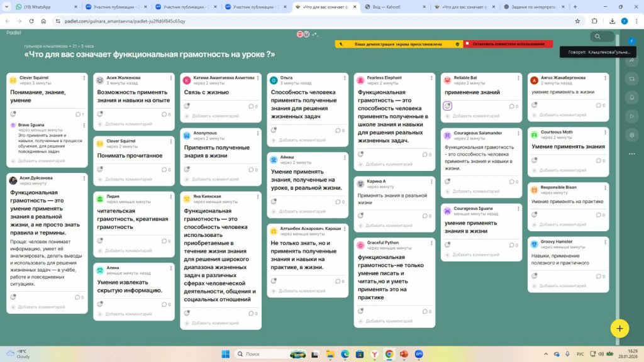Open padlet settings gear icon
Image resolution: width=644 pixels, height=362 pixels.
coord(632,135)
